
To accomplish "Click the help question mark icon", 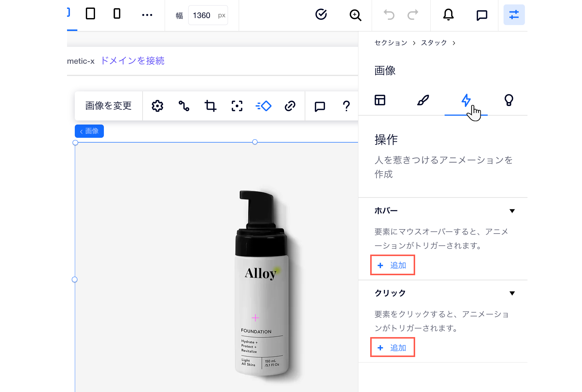I will [346, 106].
